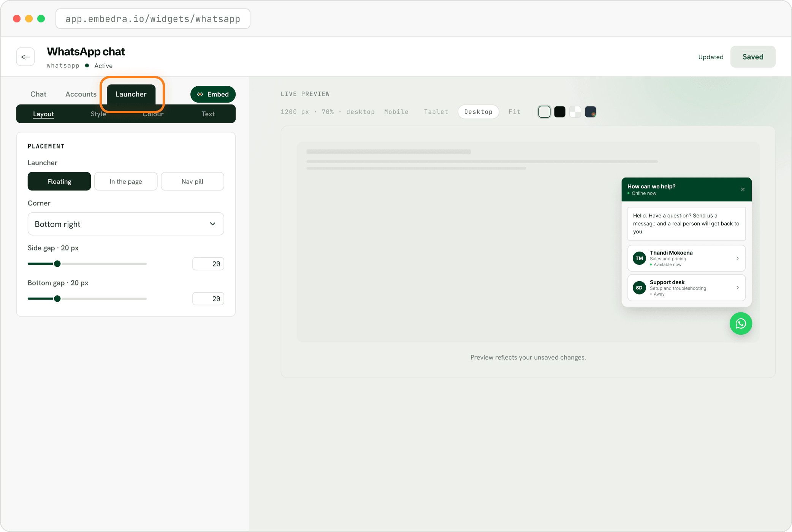Switch to Text sub-tab
This screenshot has width=792, height=532.
coord(208,114)
